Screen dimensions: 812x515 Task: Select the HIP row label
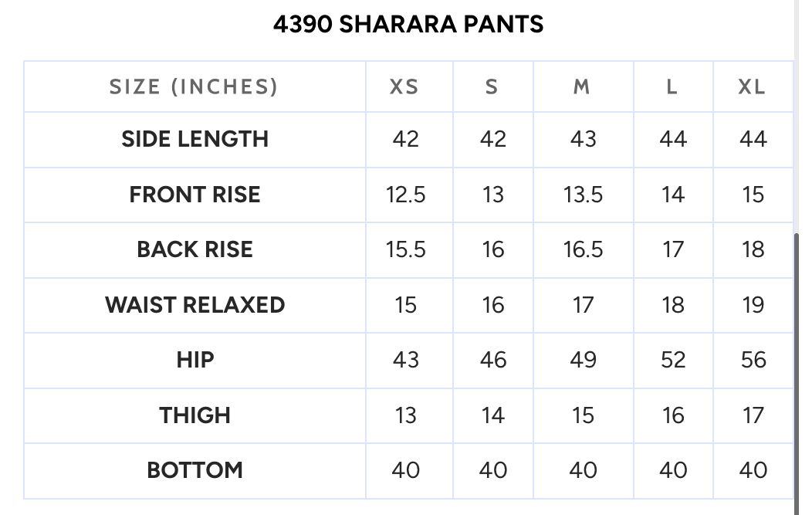(x=195, y=360)
